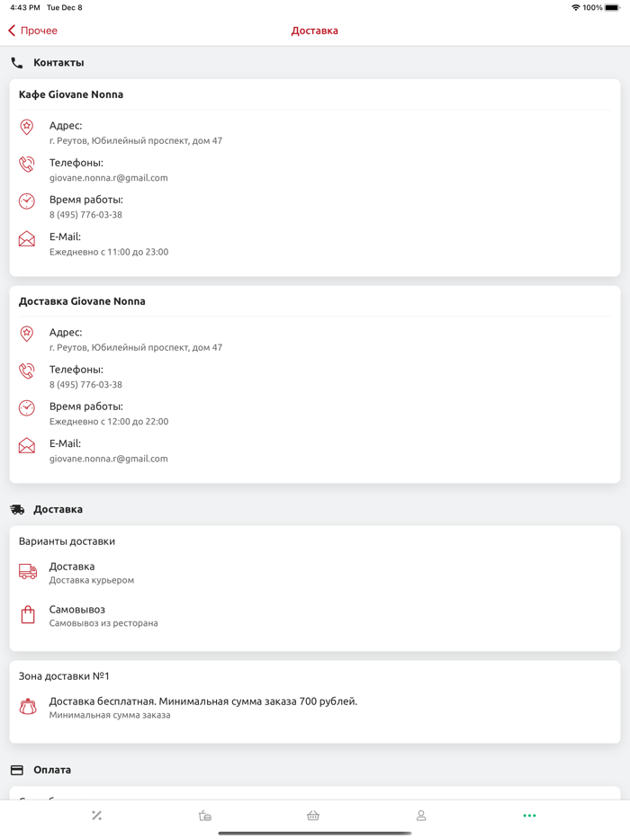The image size is (630, 840).
Task: Tap the phone icon under Кафе Giovane Nonna
Action: 27,165
